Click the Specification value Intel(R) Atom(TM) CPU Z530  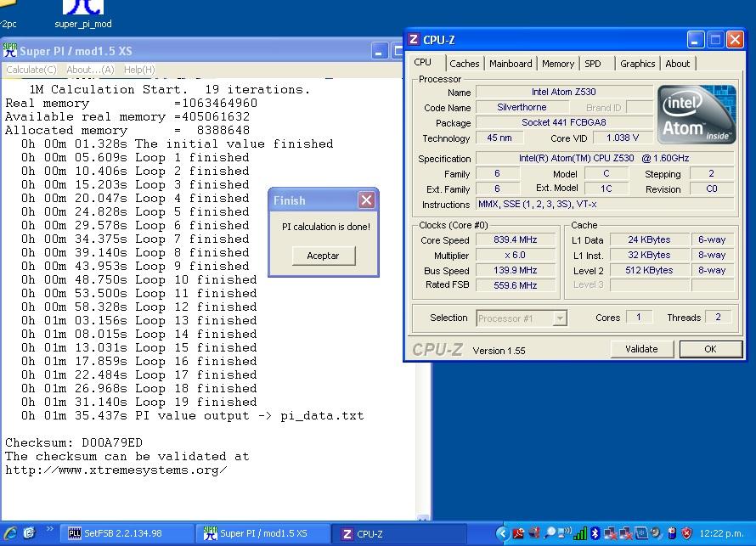pos(604,158)
